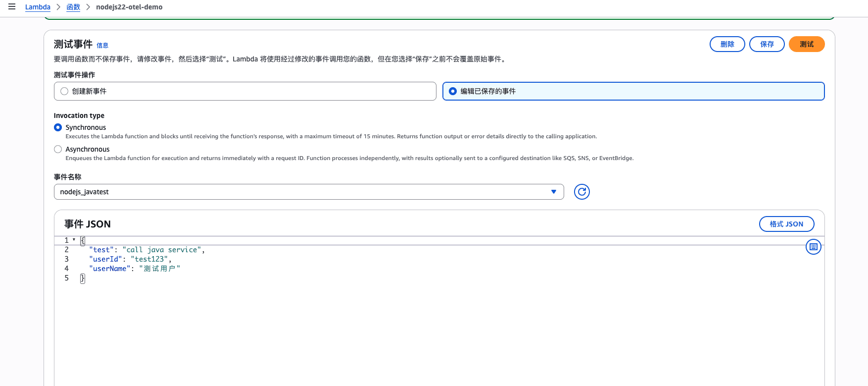Open the 信息 link beside 测试事件
Viewport: 868px width, 386px height.
click(102, 46)
